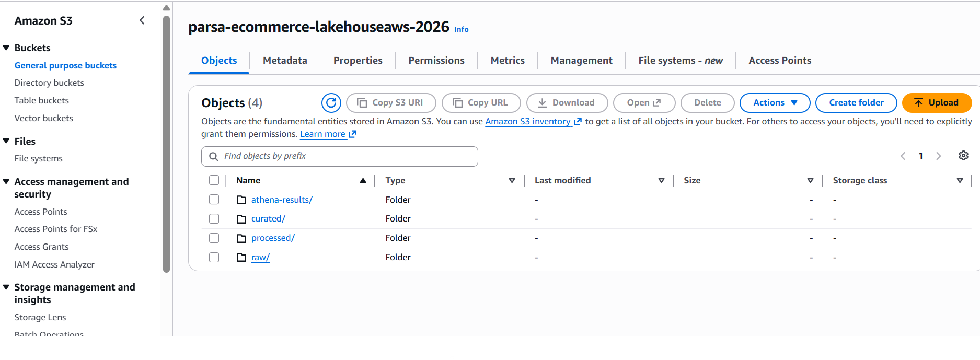
Task: Open the Learn more link
Action: pos(322,134)
